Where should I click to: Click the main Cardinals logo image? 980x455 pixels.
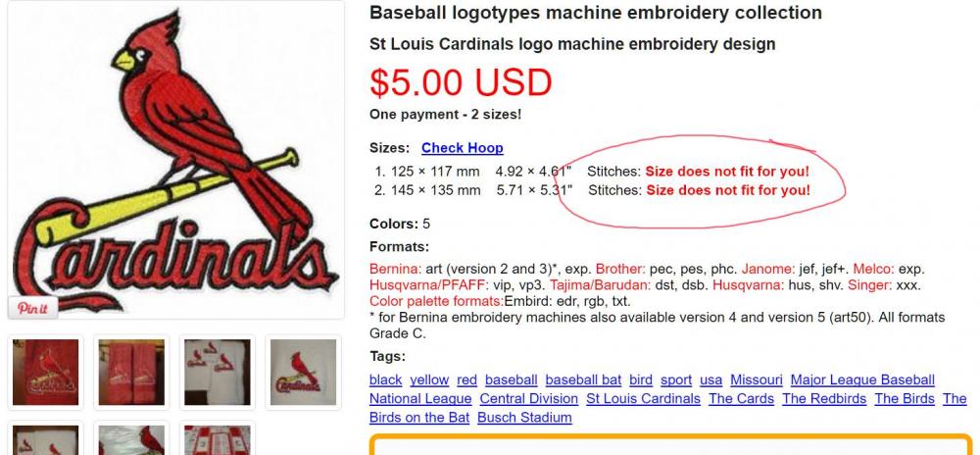(175, 160)
